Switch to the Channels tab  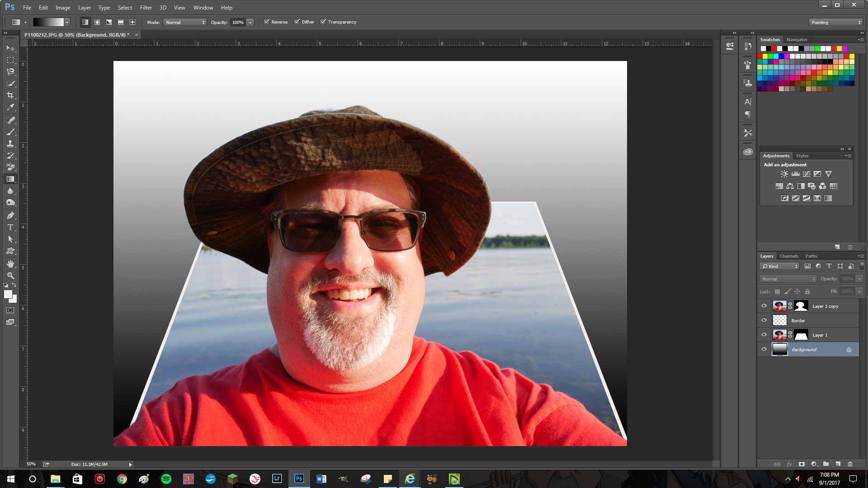pyautogui.click(x=789, y=256)
